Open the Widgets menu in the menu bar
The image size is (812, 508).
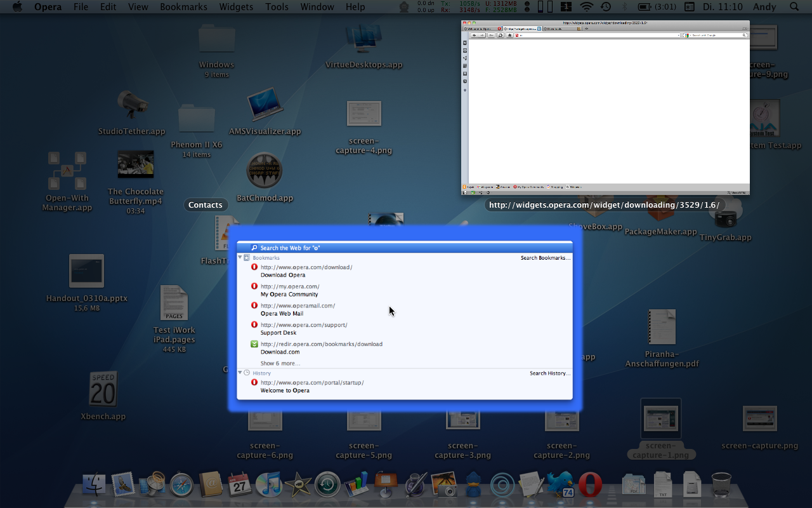(236, 7)
